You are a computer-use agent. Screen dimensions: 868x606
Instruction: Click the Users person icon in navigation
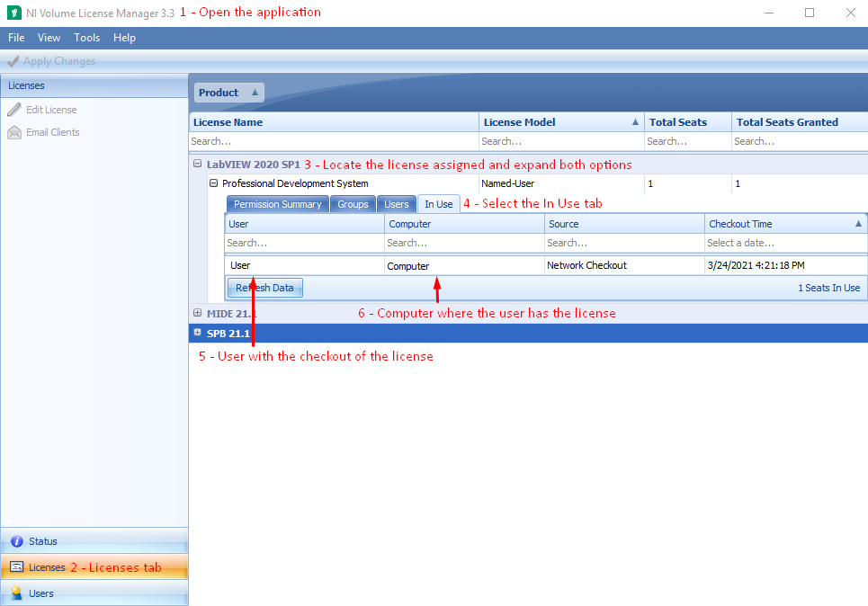16,593
